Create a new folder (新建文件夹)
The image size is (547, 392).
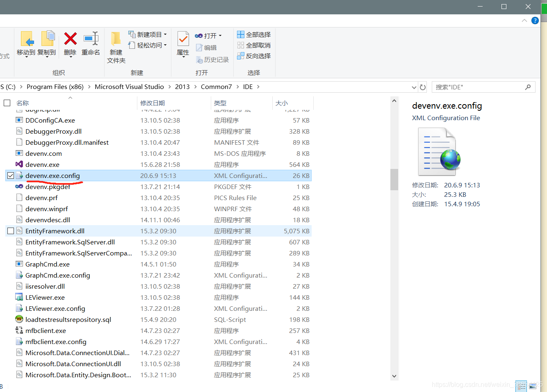(116, 48)
